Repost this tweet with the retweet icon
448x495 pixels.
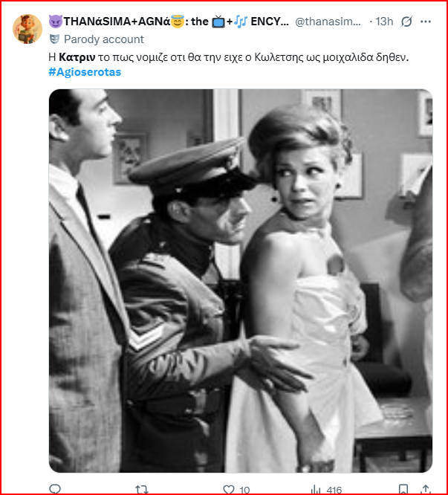(x=142, y=490)
